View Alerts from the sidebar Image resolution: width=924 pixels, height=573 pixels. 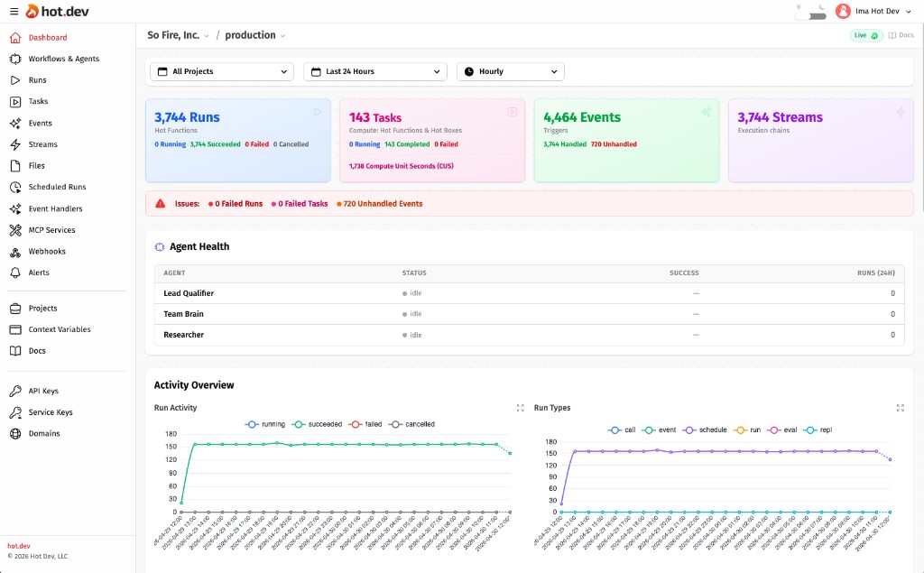tap(37, 273)
